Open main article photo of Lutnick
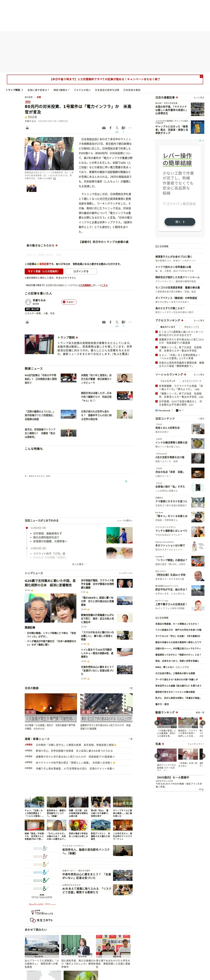 49,154
